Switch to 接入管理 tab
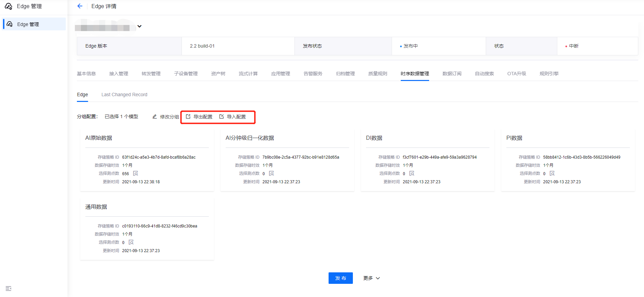Image resolution: width=644 pixels, height=297 pixels. pos(119,74)
